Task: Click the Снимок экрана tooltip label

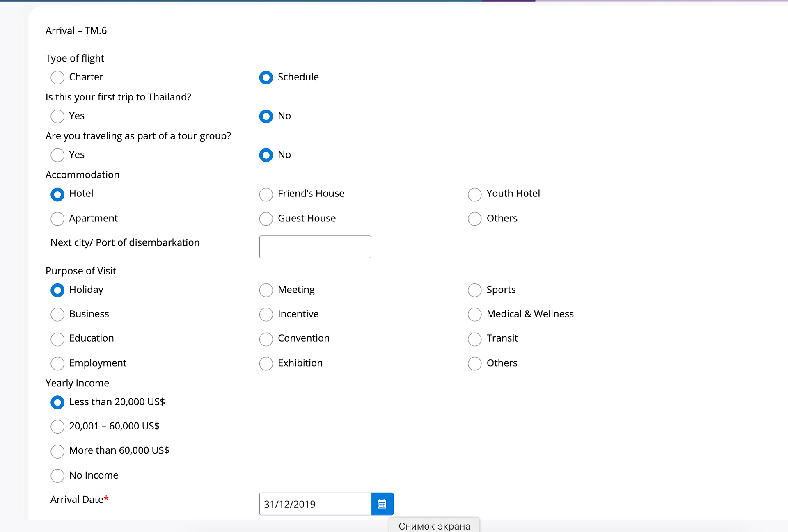Action: (434, 526)
